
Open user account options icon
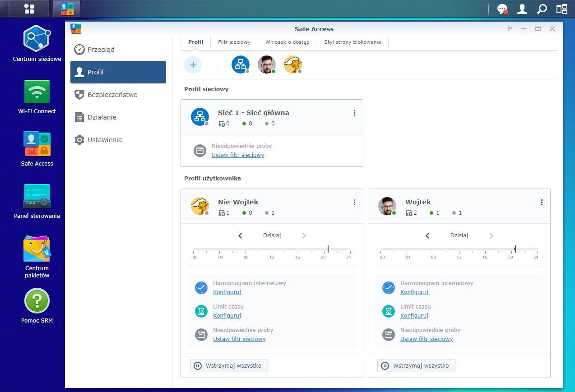[522, 9]
